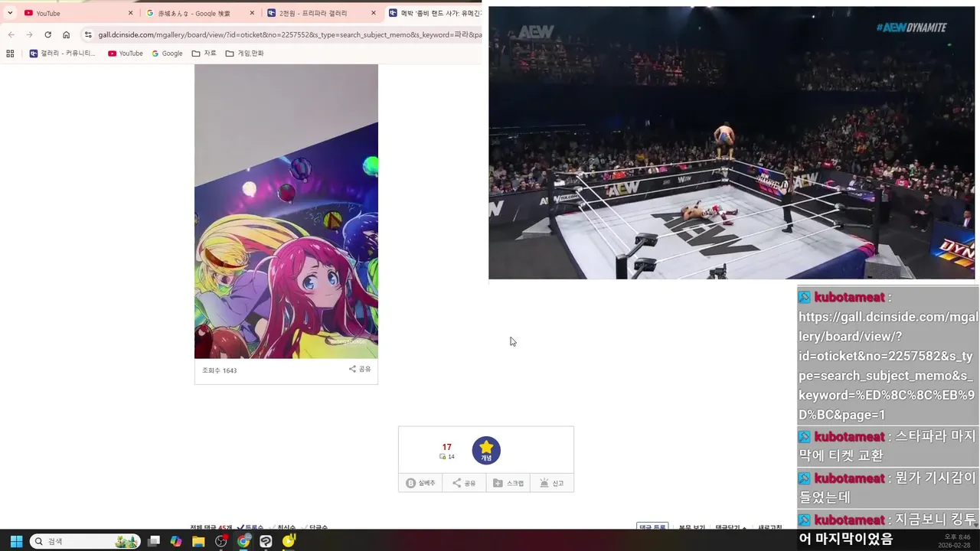
Task: Click the browser Back arrow
Action: [x=11, y=34]
